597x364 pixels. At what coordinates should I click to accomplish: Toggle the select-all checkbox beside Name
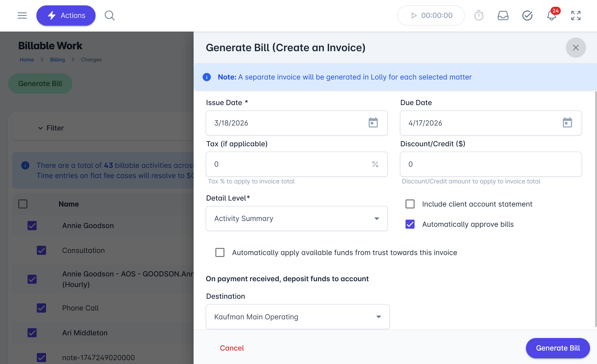coord(23,204)
